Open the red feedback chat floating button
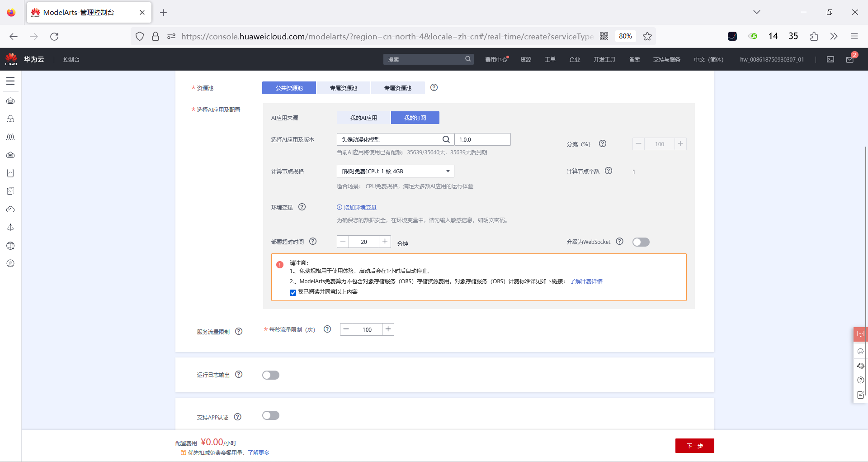Screen dimensions: 868x462 (x=860, y=334)
